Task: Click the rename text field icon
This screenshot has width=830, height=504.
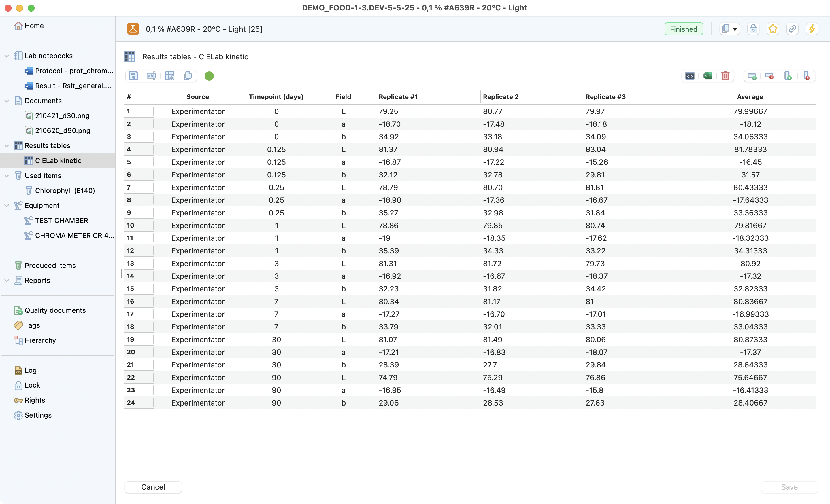Action: [151, 76]
